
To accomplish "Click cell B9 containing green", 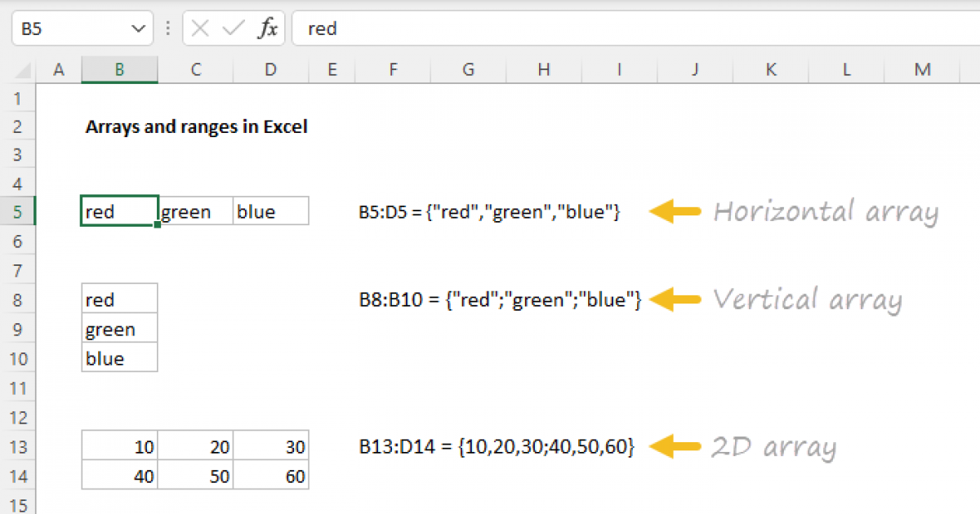I will (x=119, y=330).
